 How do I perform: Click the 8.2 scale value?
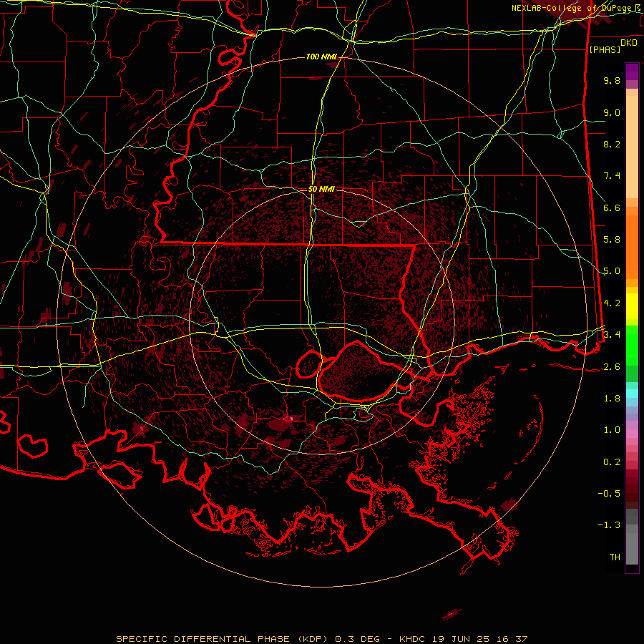coord(612,144)
